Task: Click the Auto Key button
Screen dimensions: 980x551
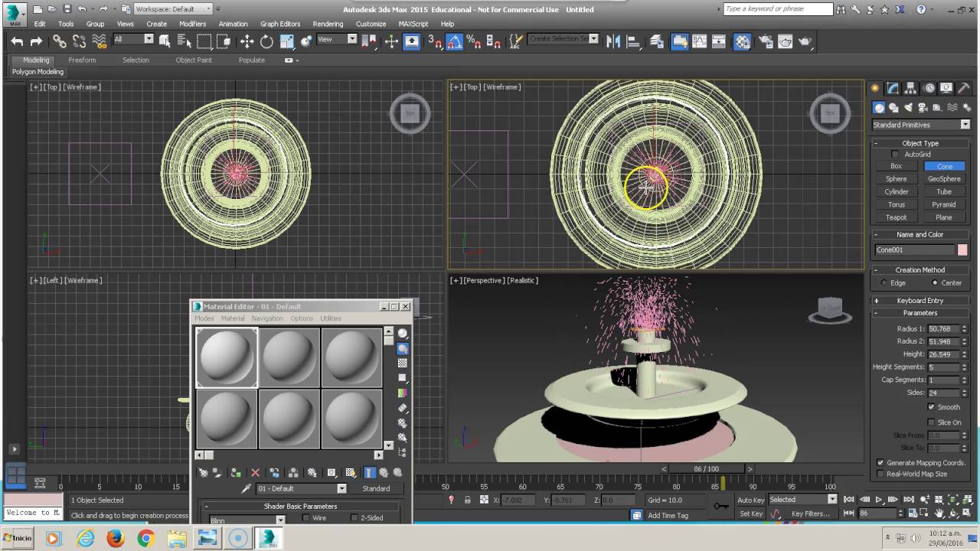Action: click(751, 500)
